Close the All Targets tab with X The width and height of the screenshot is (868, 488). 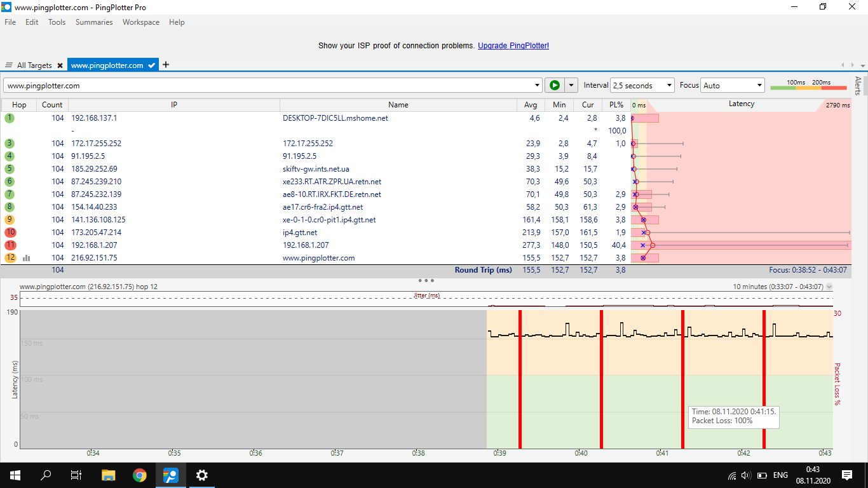click(x=60, y=65)
